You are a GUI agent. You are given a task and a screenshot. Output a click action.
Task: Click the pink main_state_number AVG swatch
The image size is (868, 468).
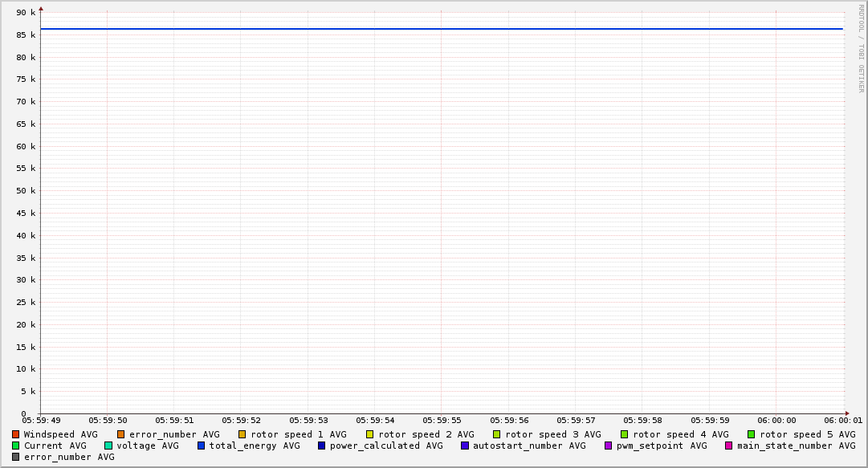(729, 446)
